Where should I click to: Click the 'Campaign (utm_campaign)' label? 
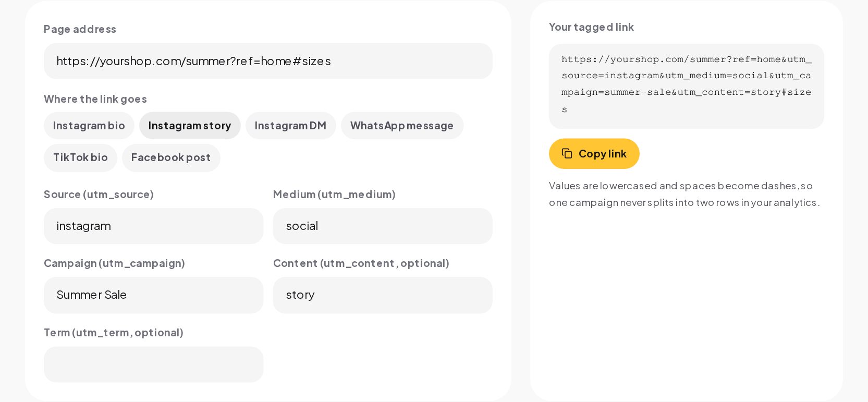(x=114, y=263)
